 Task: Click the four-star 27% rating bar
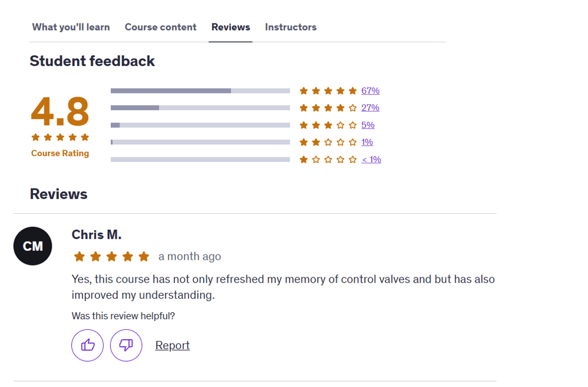coord(200,108)
